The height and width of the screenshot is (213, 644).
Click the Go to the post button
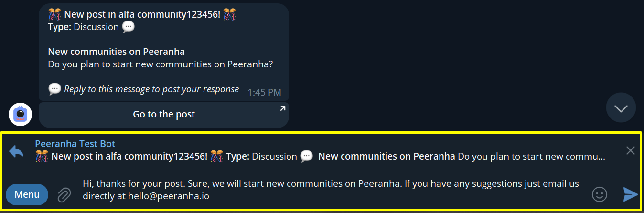164,115
